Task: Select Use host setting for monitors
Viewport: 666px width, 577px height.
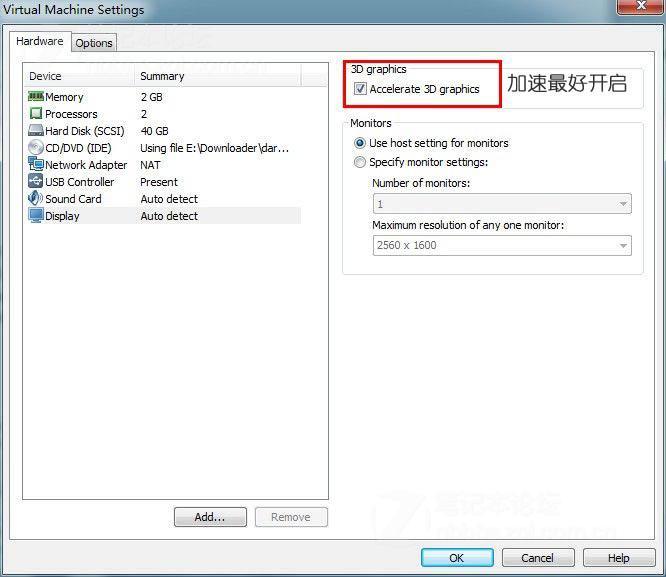Action: 360,143
